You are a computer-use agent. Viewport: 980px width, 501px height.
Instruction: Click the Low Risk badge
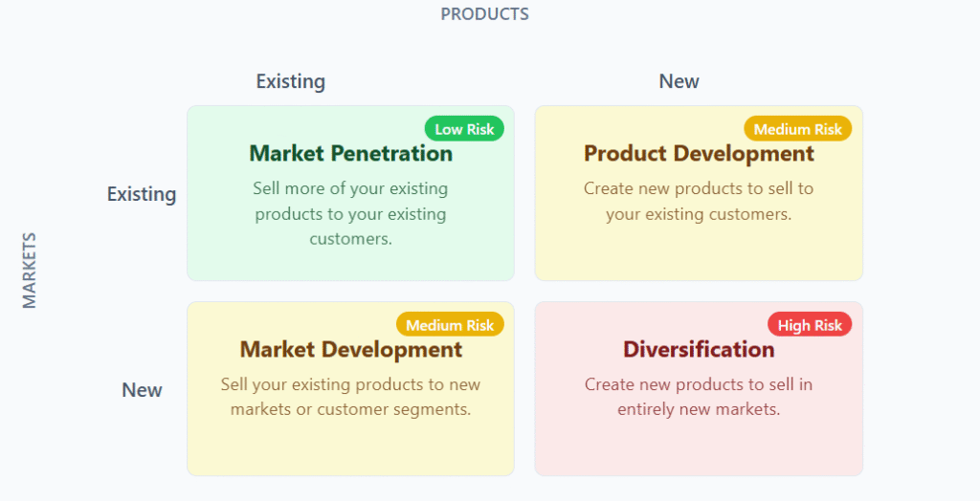click(x=463, y=129)
